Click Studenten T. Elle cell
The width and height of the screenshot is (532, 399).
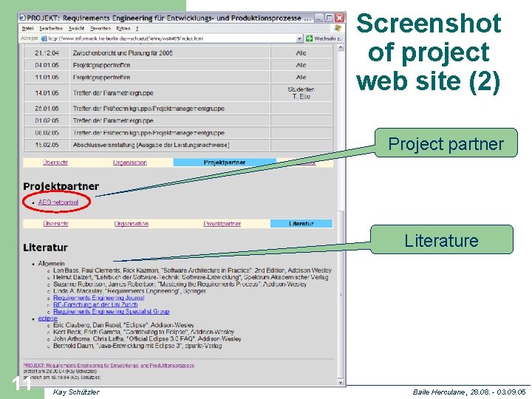click(x=301, y=92)
